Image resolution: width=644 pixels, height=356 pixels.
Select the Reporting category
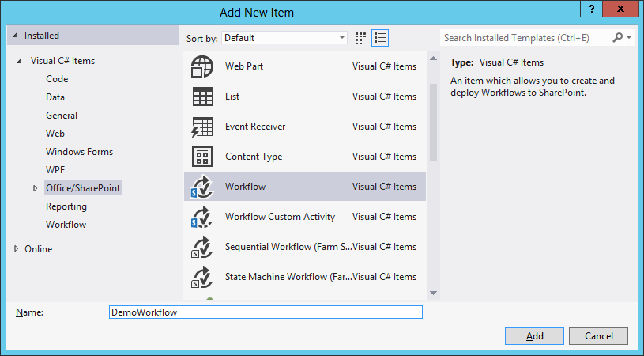(x=66, y=206)
